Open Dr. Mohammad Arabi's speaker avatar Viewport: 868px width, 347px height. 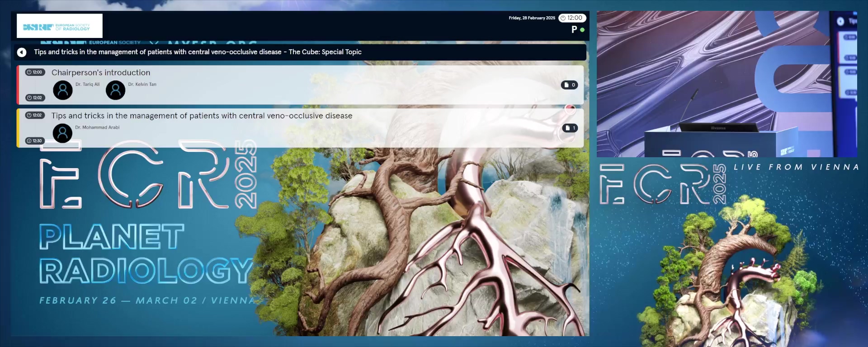pos(62,133)
